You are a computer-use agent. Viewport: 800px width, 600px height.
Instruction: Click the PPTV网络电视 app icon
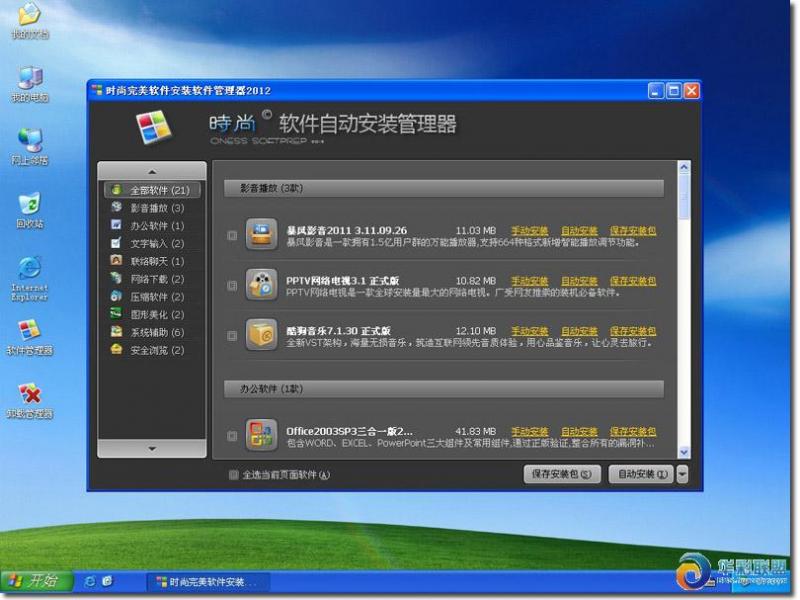click(262, 285)
